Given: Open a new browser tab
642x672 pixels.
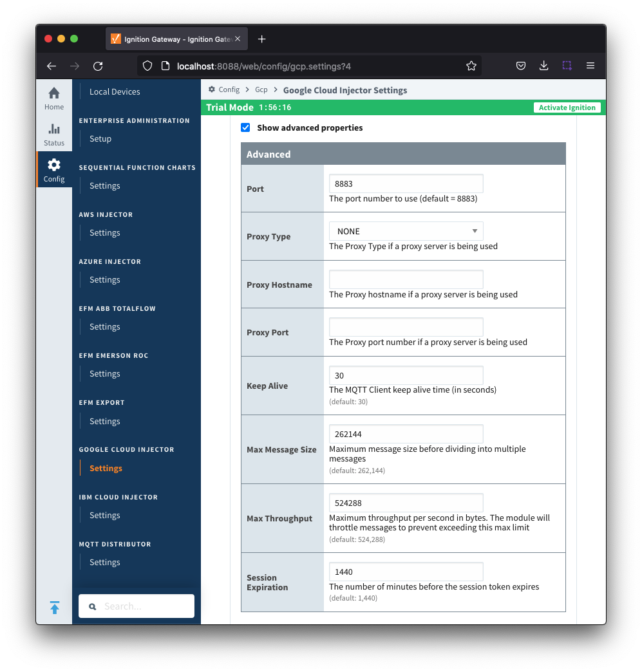Looking at the screenshot, I should [261, 39].
